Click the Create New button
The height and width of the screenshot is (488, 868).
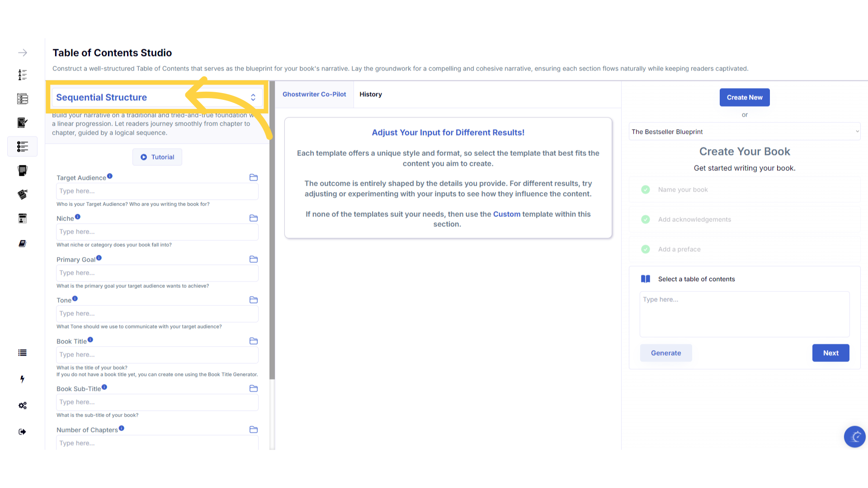tap(745, 98)
